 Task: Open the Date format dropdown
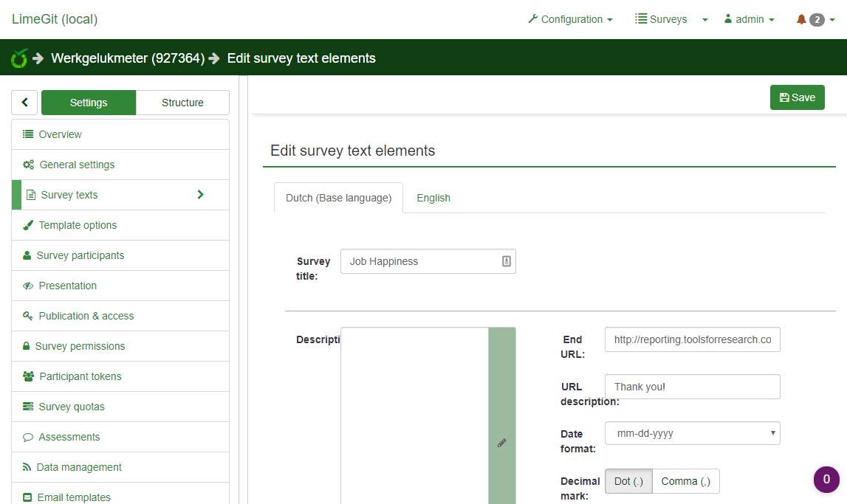pos(692,433)
